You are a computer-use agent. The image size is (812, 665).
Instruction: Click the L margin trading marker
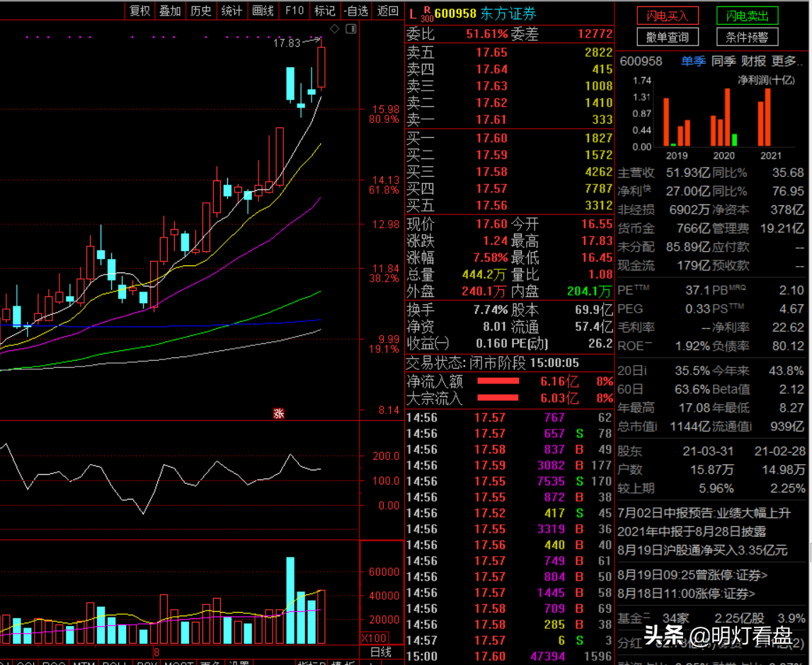pos(413,14)
